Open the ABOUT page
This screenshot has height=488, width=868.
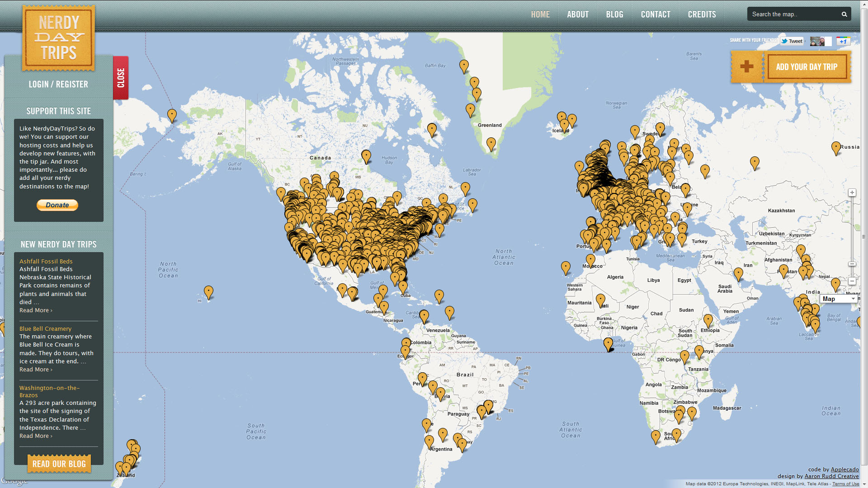tap(578, 14)
